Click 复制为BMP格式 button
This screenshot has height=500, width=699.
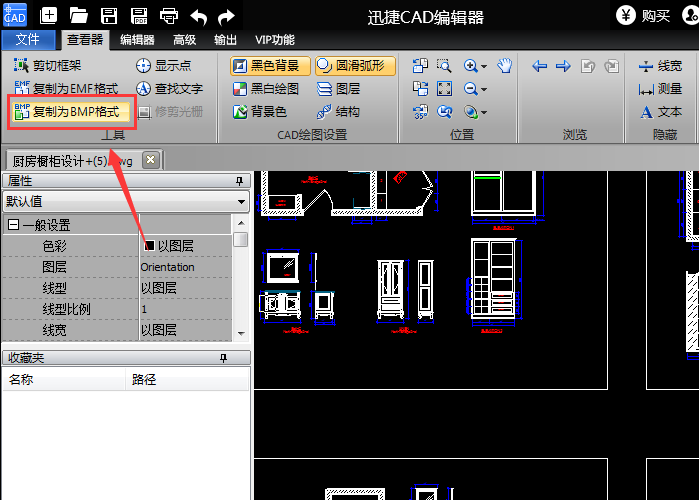coord(67,111)
